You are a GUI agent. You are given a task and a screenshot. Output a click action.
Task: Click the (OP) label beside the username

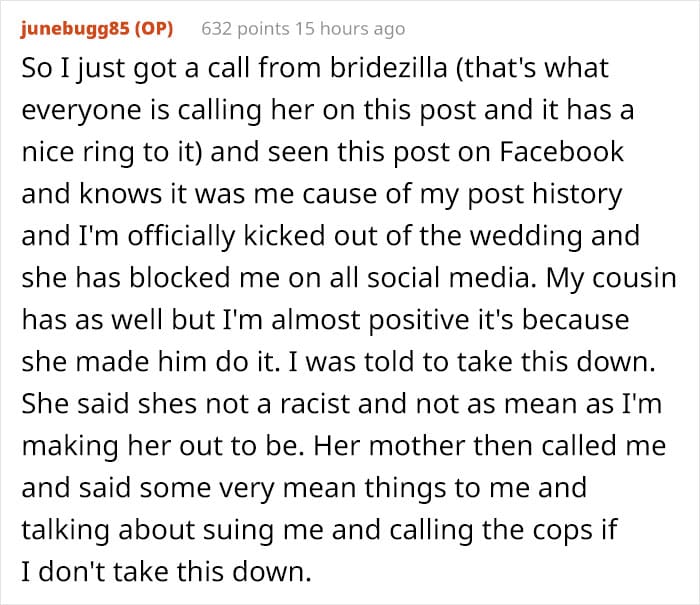tap(153, 28)
